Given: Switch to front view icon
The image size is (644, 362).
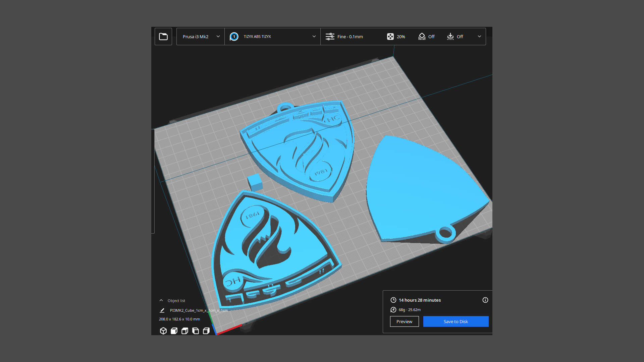Looking at the screenshot, I should 174,331.
